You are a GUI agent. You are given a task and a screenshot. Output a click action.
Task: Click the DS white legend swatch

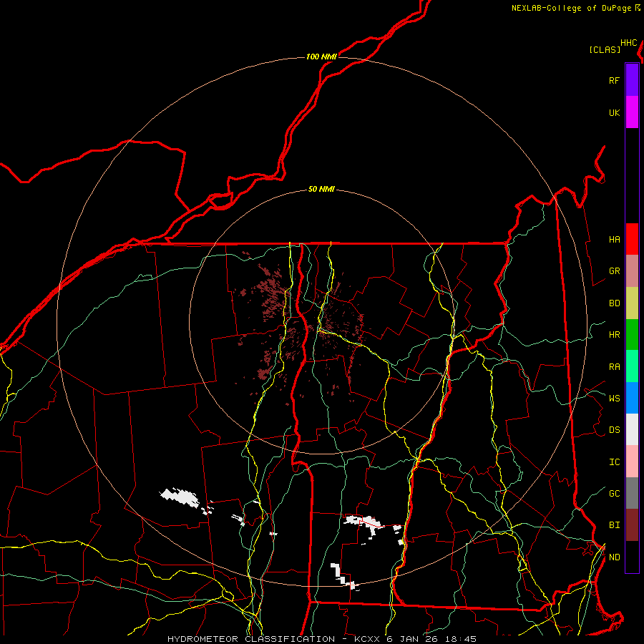632,429
